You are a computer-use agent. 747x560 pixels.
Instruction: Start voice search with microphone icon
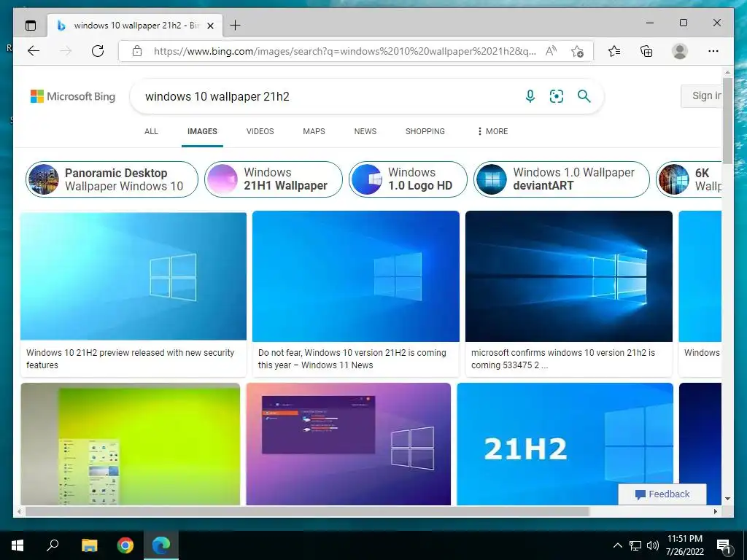(530, 96)
